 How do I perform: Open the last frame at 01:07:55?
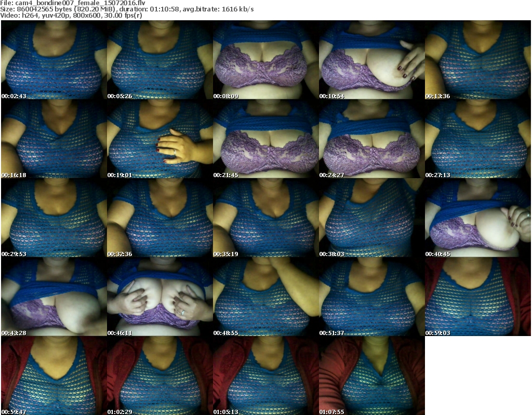point(372,376)
